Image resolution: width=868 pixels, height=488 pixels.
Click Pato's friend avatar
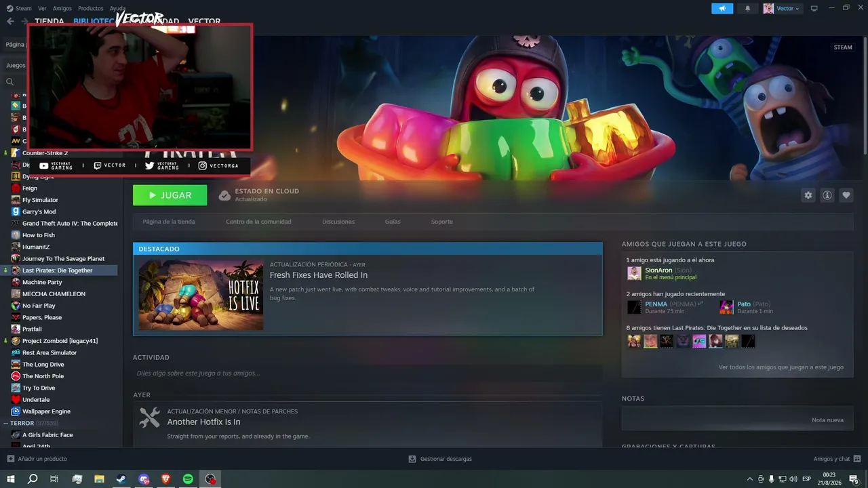coord(726,307)
